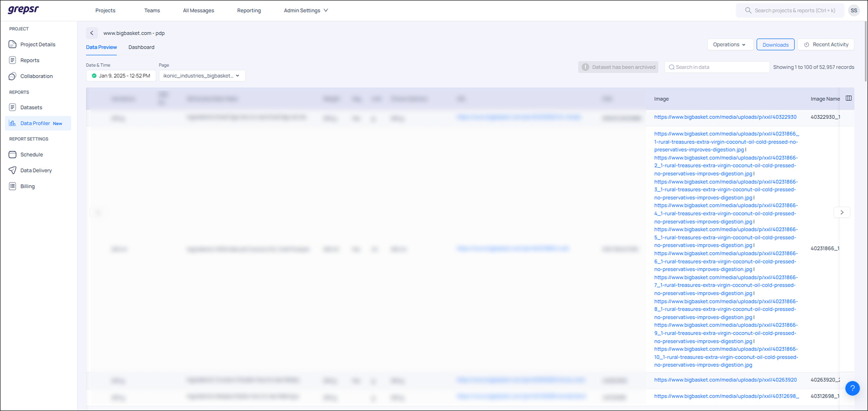Open Data Delivery in sidebar

click(x=36, y=170)
